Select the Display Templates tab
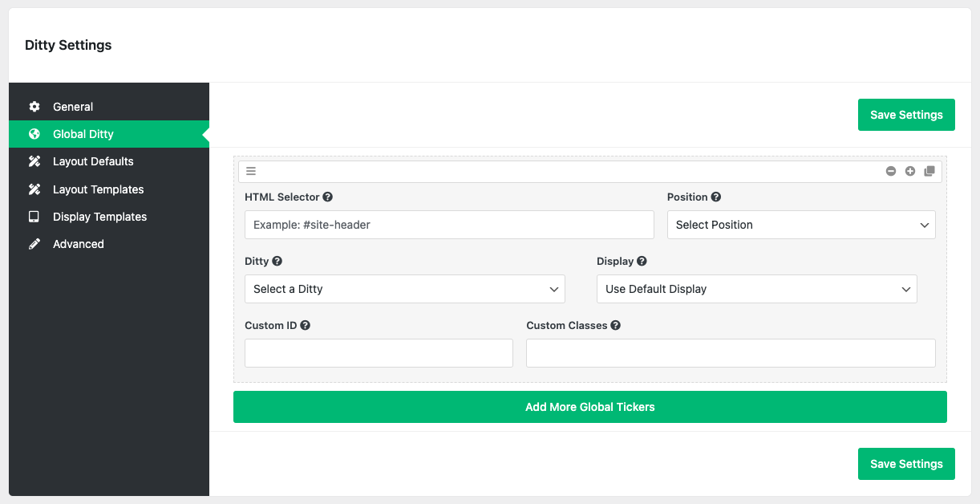This screenshot has height=504, width=980. click(x=109, y=217)
